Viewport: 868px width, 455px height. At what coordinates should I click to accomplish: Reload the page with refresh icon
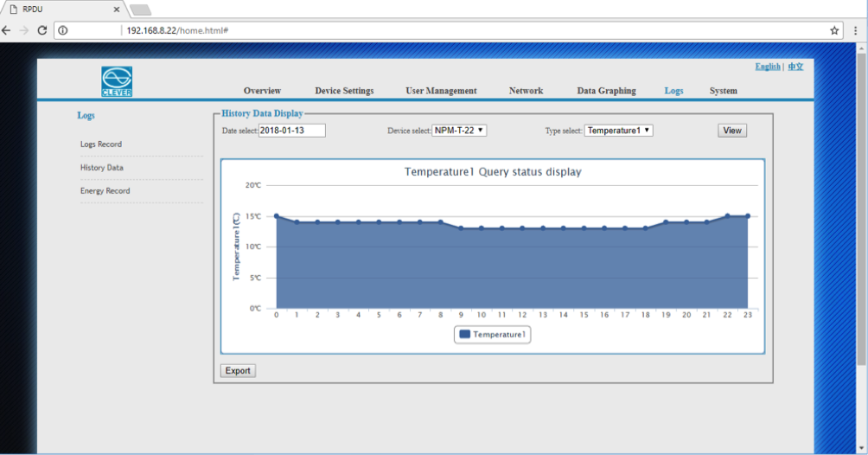pos(41,30)
